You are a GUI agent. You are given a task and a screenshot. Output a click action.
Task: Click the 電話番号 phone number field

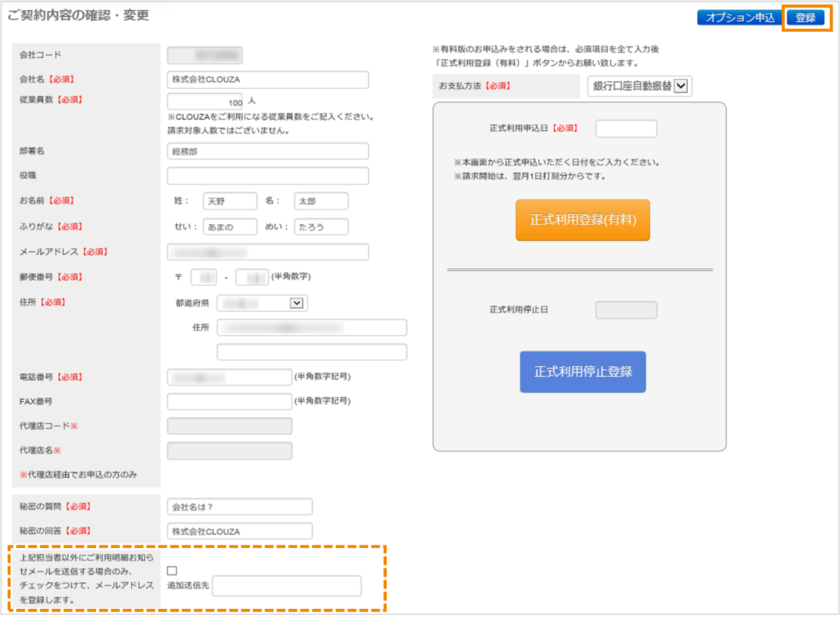coord(229,376)
